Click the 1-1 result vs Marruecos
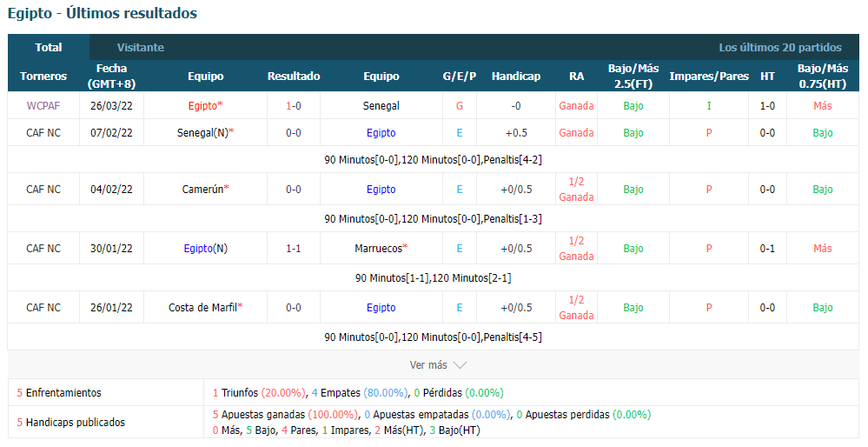The height and width of the screenshot is (447, 868). (x=294, y=248)
